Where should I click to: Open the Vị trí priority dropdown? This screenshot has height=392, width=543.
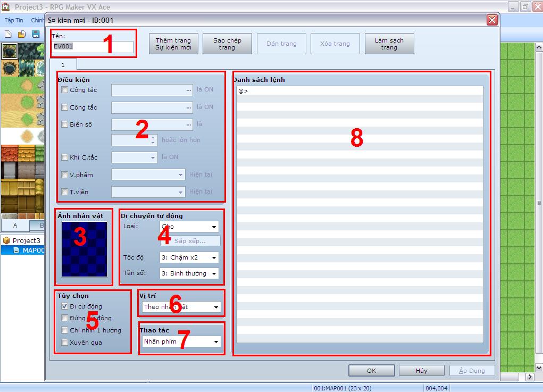coord(181,307)
